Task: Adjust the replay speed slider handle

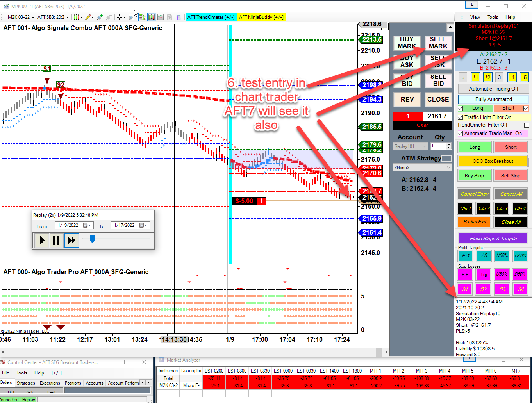Action: [92, 239]
